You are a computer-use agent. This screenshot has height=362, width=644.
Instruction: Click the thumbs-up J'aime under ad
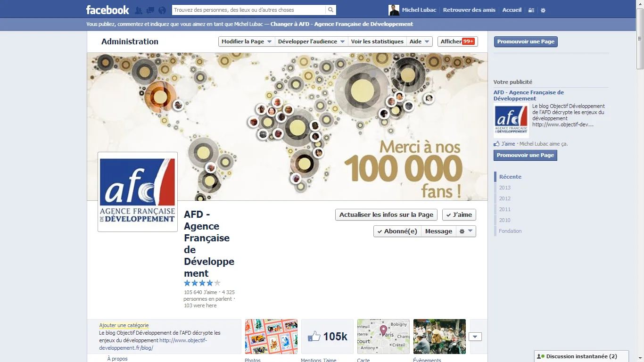click(504, 144)
